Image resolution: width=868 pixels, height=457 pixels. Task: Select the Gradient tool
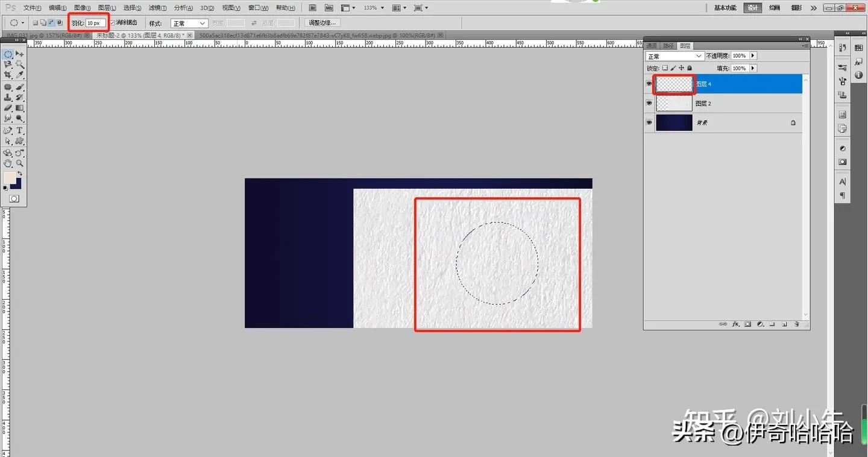click(20, 107)
